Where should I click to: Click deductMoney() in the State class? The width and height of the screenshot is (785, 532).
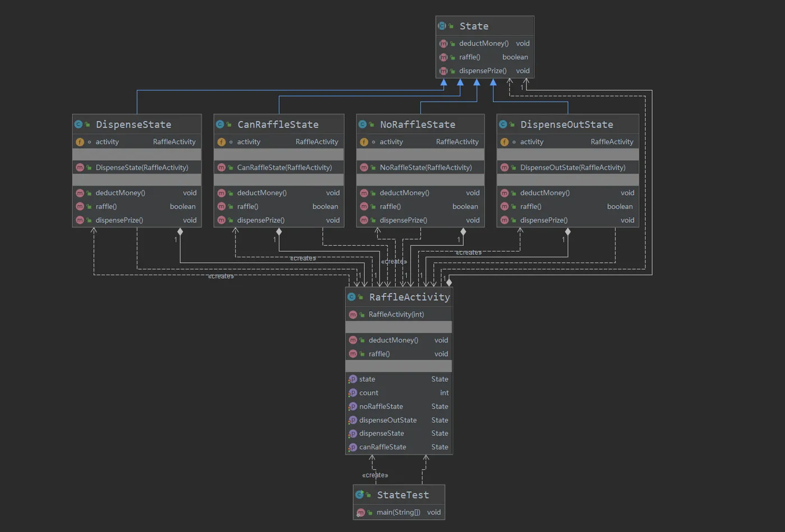tap(484, 43)
